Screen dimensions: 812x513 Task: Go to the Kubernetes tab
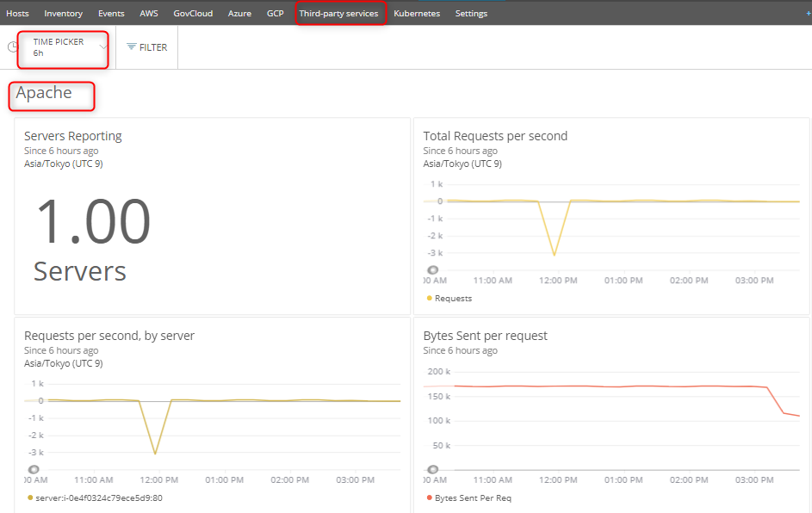click(417, 14)
